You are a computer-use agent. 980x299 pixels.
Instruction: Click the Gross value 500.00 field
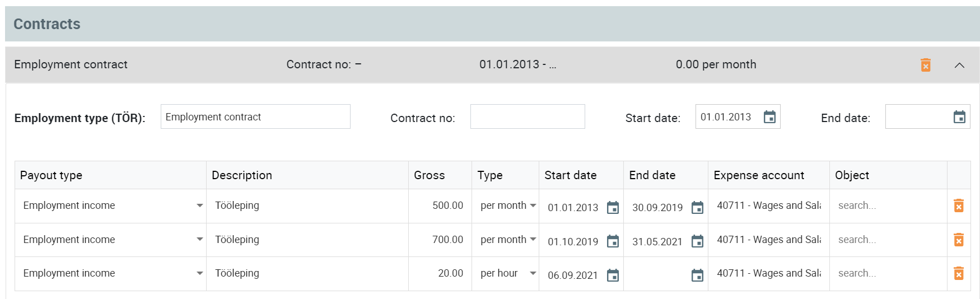(440, 205)
